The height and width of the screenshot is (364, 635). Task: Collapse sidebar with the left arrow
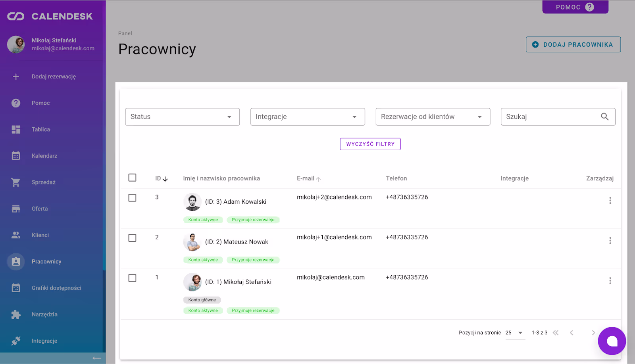(97, 358)
